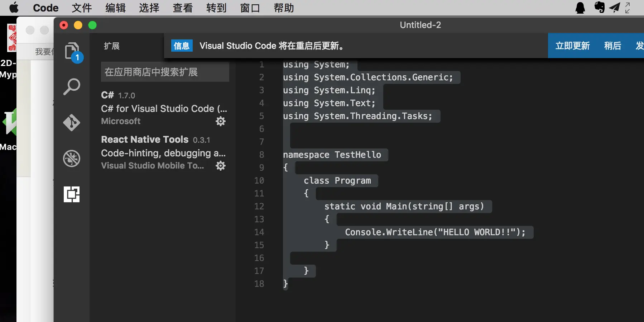Select the React Native Tools extension title
This screenshot has height=322, width=644.
[x=145, y=139]
